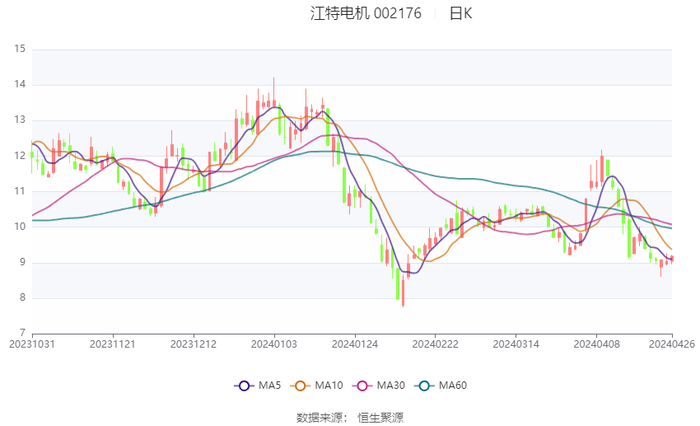Open the 恒生聚源 data source text

pyautogui.click(x=380, y=416)
